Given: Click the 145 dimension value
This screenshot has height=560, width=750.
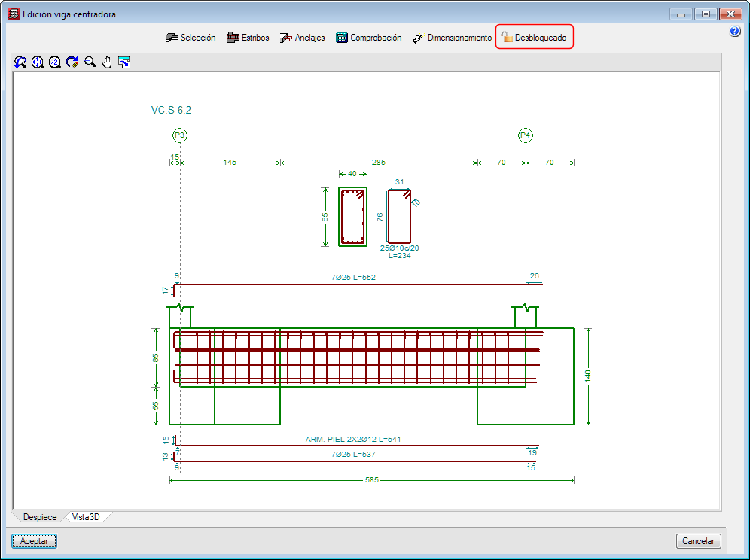Looking at the screenshot, I should coord(230,162).
